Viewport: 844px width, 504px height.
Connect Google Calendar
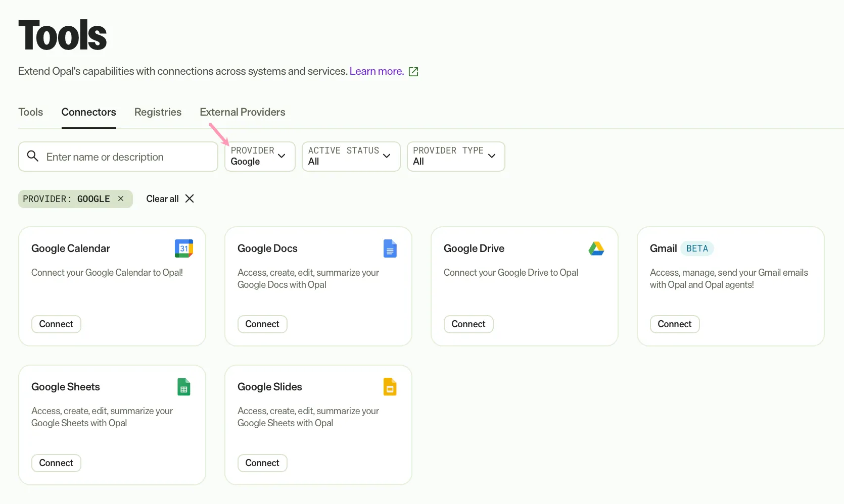pos(56,324)
